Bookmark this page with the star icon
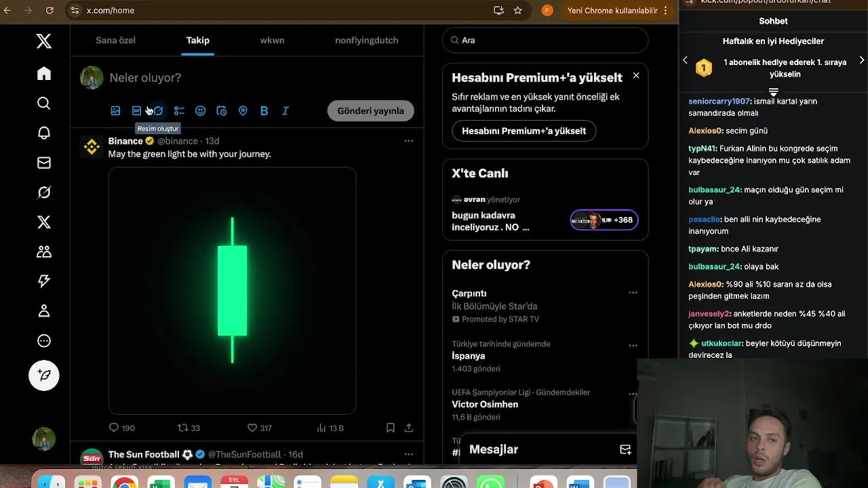Viewport: 868px width, 488px height. (x=518, y=10)
